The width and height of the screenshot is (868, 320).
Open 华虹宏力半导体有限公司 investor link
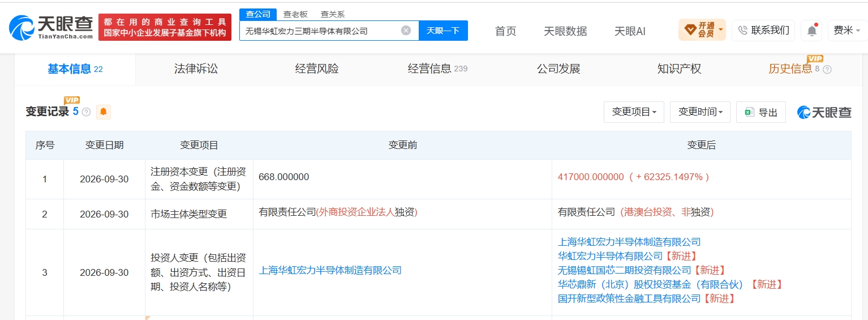click(x=610, y=256)
